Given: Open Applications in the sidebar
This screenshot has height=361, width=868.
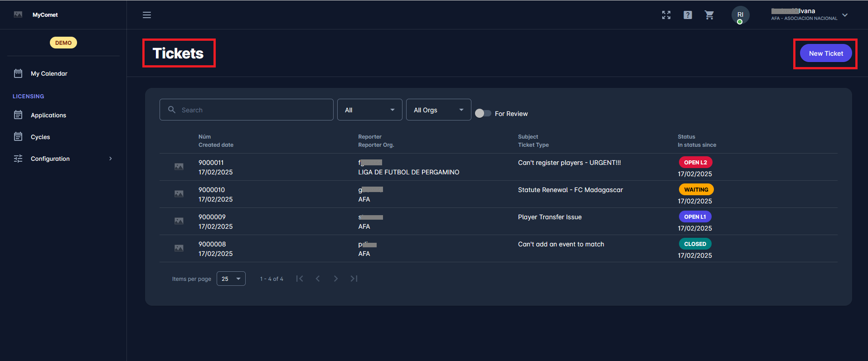Looking at the screenshot, I should pos(48,115).
